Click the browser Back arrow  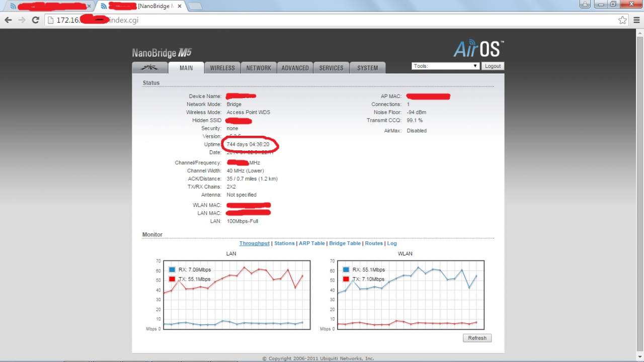click(9, 20)
